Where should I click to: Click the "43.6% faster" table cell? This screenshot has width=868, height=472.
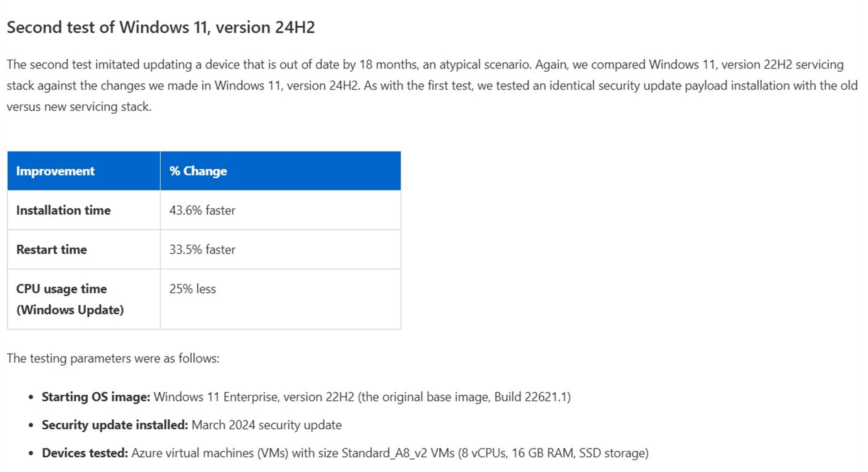[x=202, y=210]
